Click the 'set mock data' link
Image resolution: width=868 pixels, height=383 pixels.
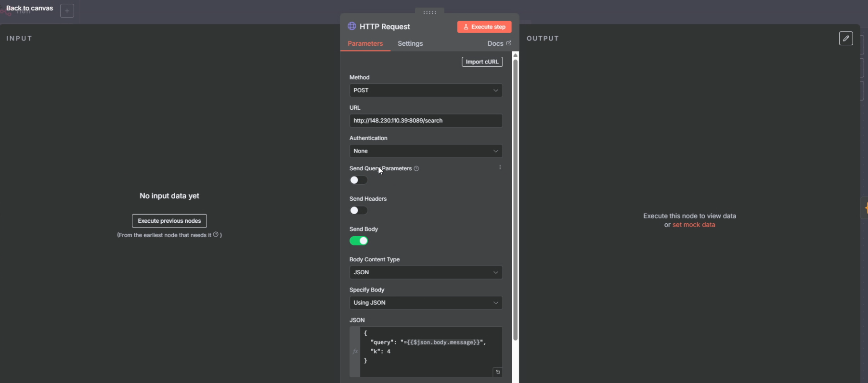tap(693, 225)
